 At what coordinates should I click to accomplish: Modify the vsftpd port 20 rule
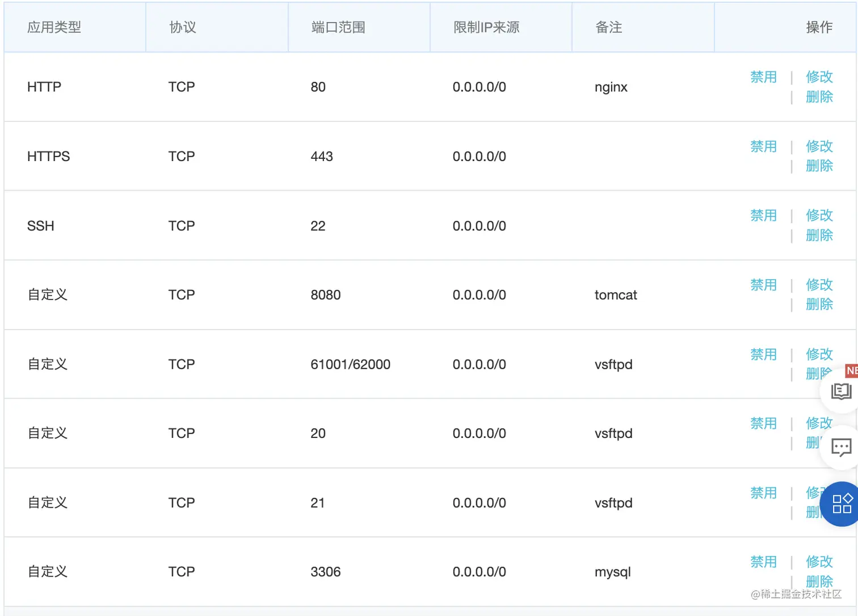click(819, 423)
